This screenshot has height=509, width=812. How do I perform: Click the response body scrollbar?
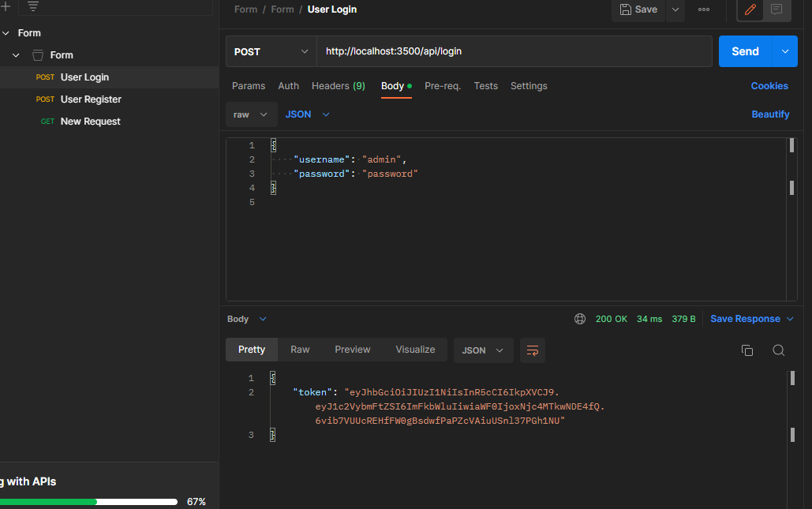click(x=792, y=439)
